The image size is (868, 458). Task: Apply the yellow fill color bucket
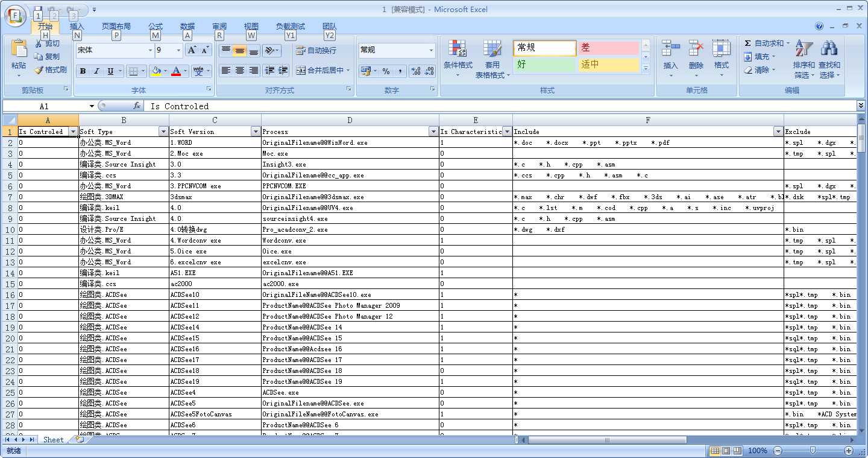(156, 71)
